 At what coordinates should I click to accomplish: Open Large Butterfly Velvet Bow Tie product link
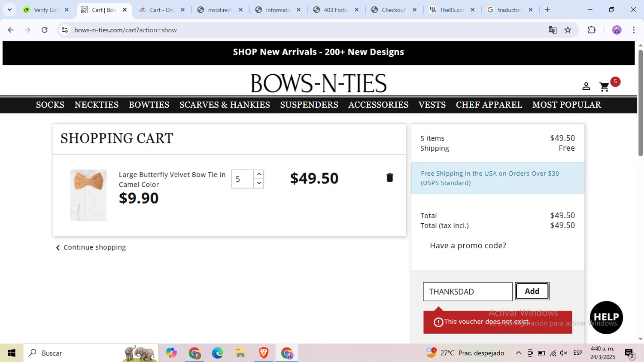(x=172, y=179)
